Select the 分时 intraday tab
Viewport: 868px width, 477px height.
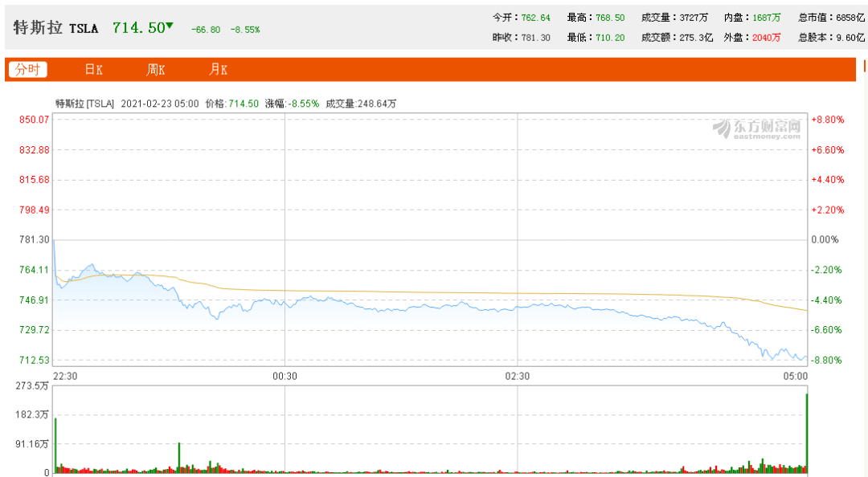click(x=27, y=70)
